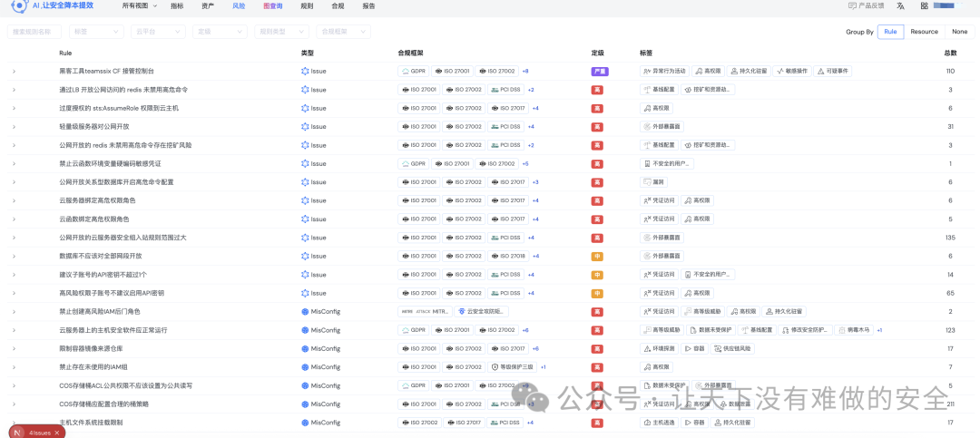Viewport: 980px width, 438px height.
Task: Expand the 黑客工具teamssix CF 接管控制台 row
Action: click(x=14, y=72)
